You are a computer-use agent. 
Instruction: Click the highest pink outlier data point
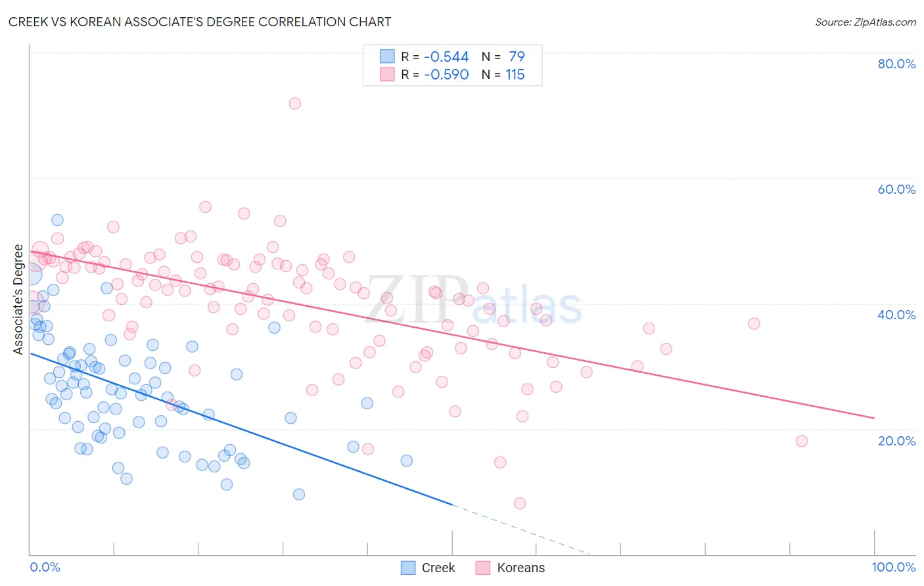tap(295, 103)
